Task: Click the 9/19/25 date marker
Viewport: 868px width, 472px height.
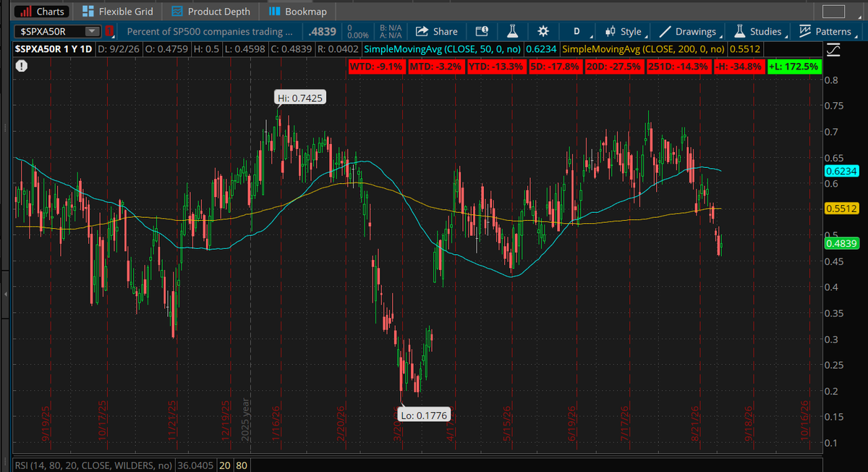Action: point(46,424)
